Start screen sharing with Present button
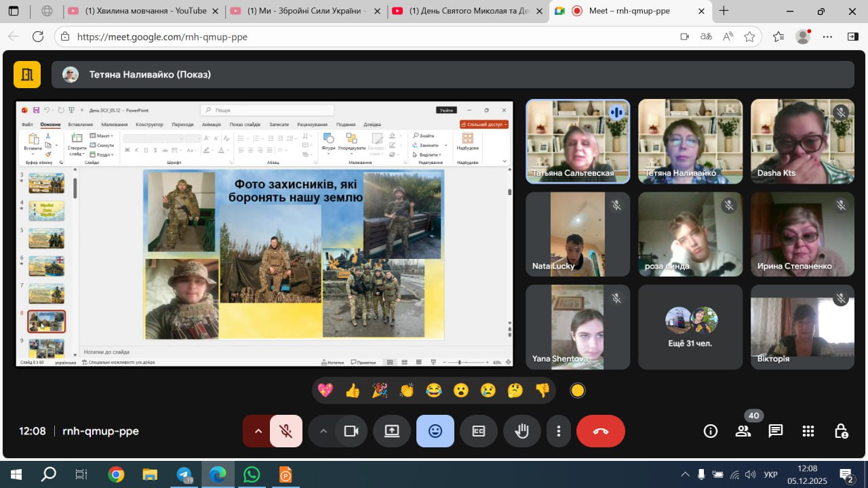This screenshot has height=488, width=868. pos(392,431)
